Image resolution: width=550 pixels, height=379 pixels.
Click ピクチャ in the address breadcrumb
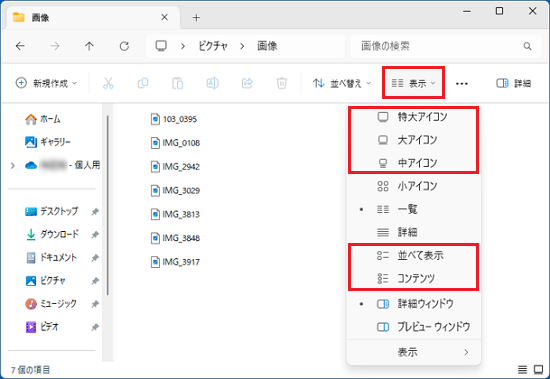(213, 46)
